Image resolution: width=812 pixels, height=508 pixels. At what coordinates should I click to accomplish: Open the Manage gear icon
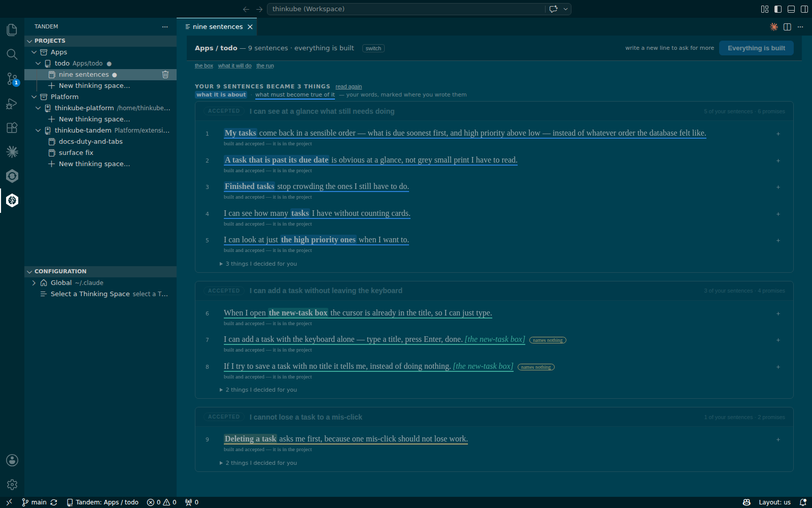click(x=12, y=485)
